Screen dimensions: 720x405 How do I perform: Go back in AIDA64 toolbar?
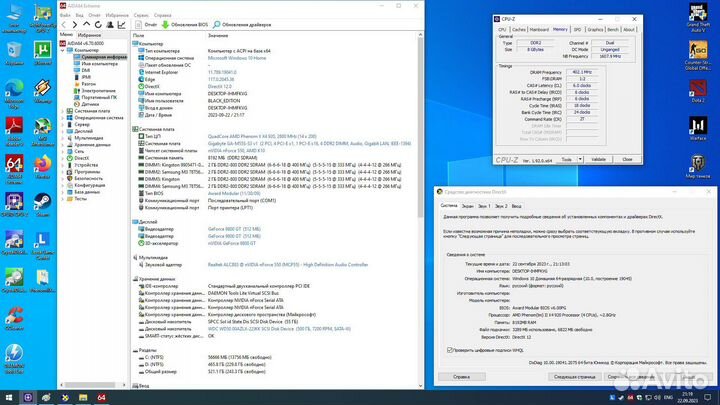click(x=64, y=25)
